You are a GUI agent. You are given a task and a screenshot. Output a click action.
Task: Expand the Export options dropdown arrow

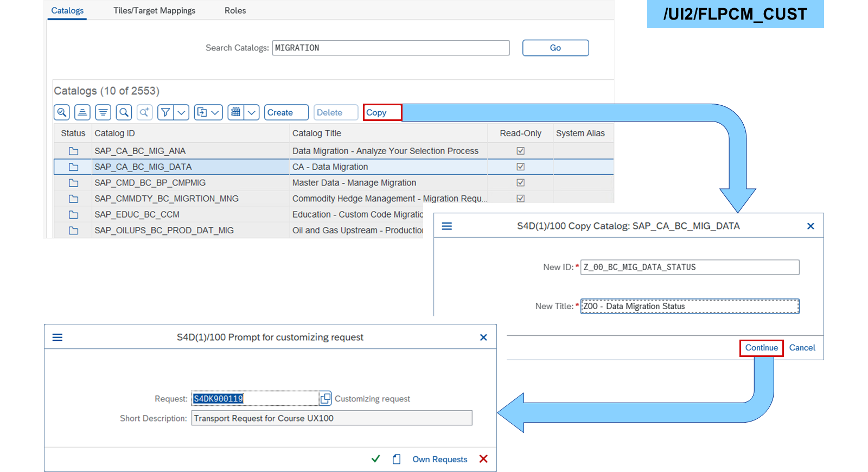[x=215, y=112]
